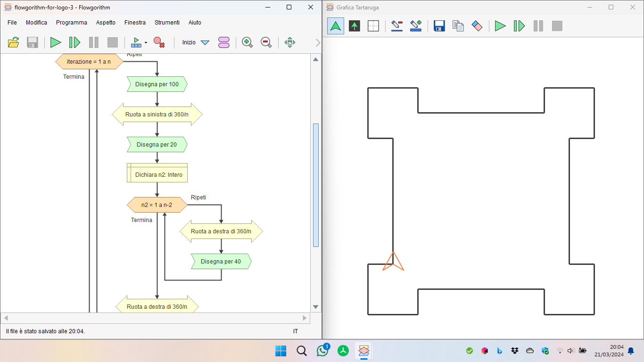Screen dimensions: 644x362
Task: Open the Aspetto menu
Action: [x=106, y=22]
